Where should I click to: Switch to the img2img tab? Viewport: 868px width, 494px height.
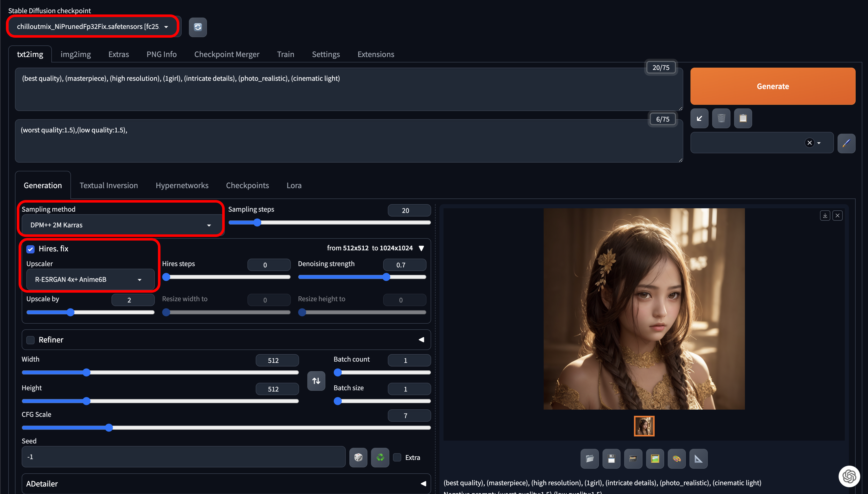coord(76,54)
